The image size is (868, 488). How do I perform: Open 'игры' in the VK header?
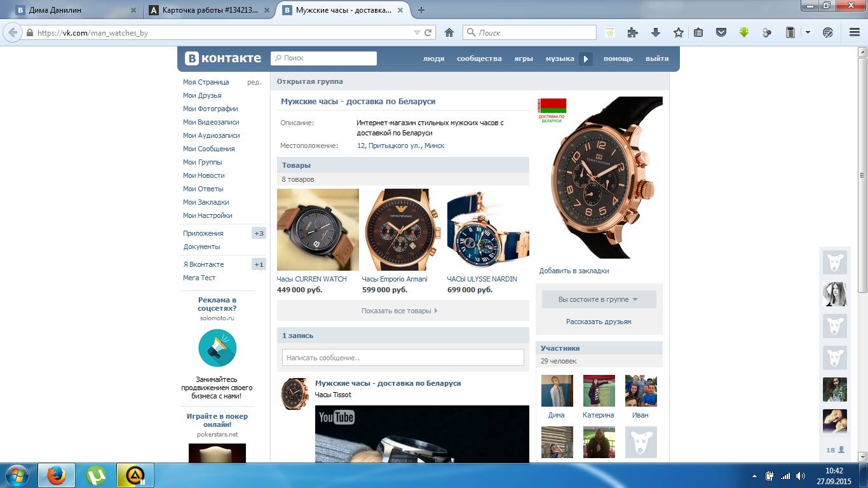[x=524, y=58]
